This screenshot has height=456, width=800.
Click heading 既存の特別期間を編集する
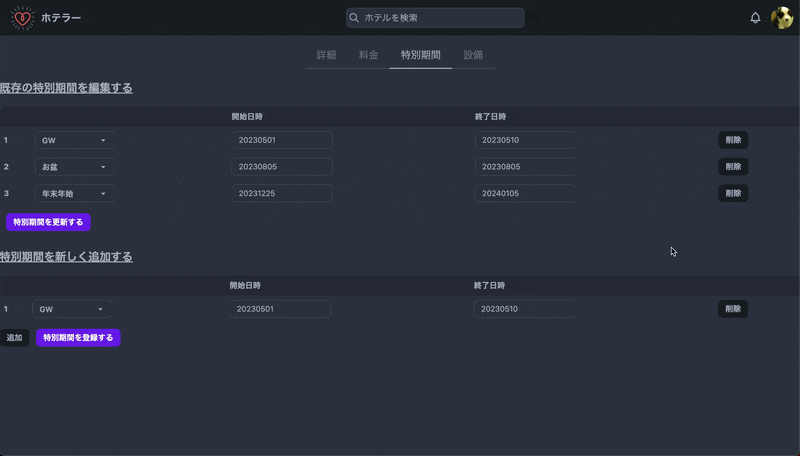coord(66,88)
